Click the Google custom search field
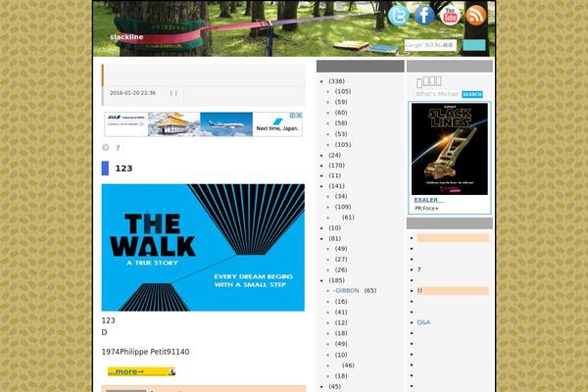Viewport: 588px width, 392px height. pos(430,45)
